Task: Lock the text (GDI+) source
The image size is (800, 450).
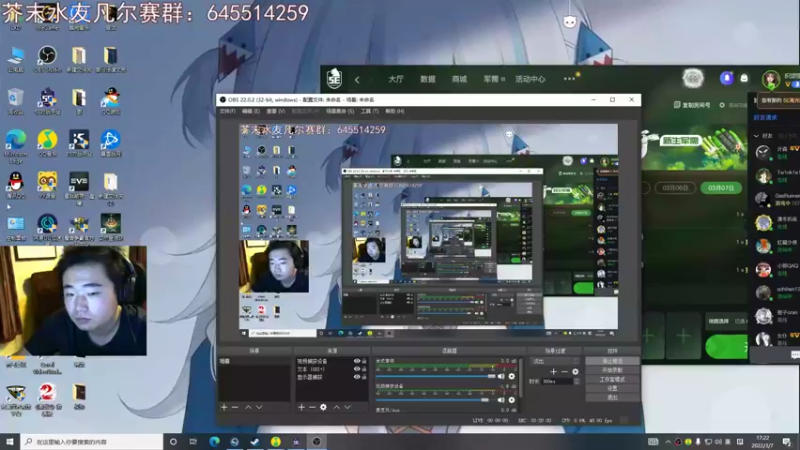Action: (x=364, y=369)
